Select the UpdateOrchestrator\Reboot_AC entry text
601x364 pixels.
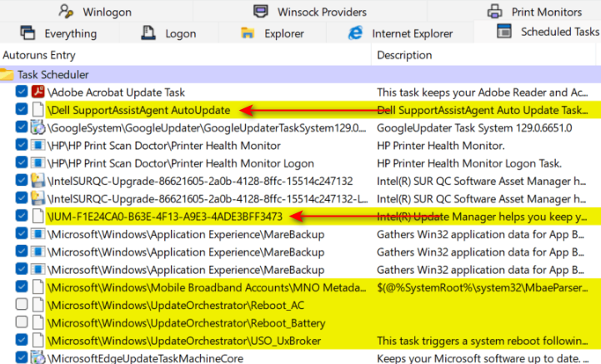pyautogui.click(x=176, y=306)
